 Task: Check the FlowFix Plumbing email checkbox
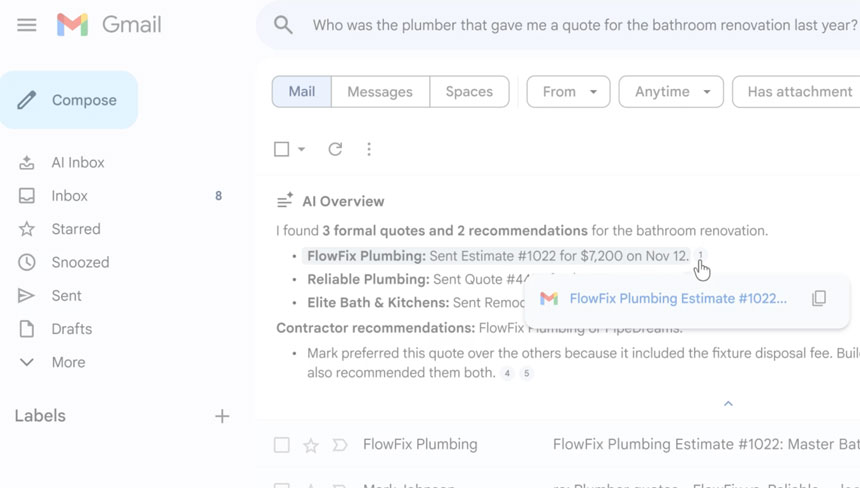[x=282, y=445]
